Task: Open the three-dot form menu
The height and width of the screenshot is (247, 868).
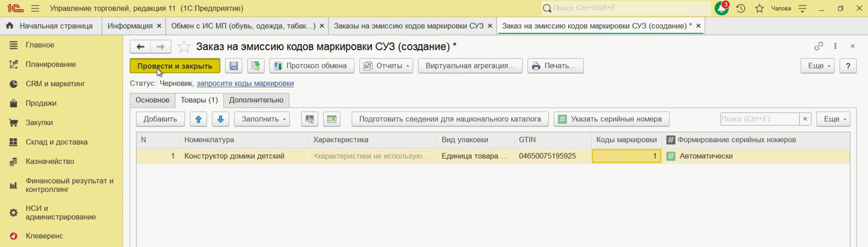Action: pyautogui.click(x=835, y=47)
